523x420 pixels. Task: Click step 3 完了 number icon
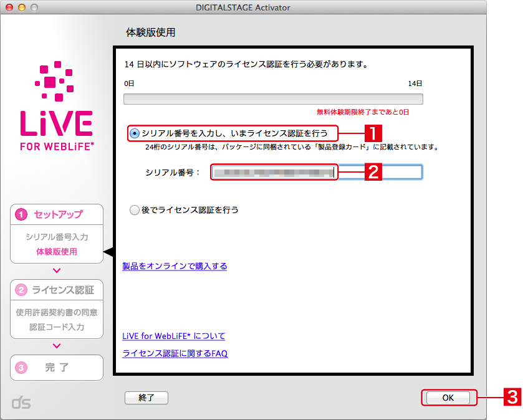click(21, 368)
